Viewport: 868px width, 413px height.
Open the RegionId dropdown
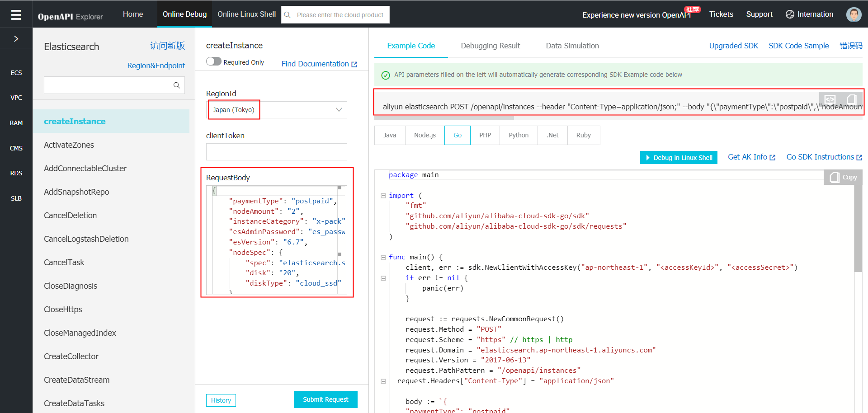click(277, 110)
